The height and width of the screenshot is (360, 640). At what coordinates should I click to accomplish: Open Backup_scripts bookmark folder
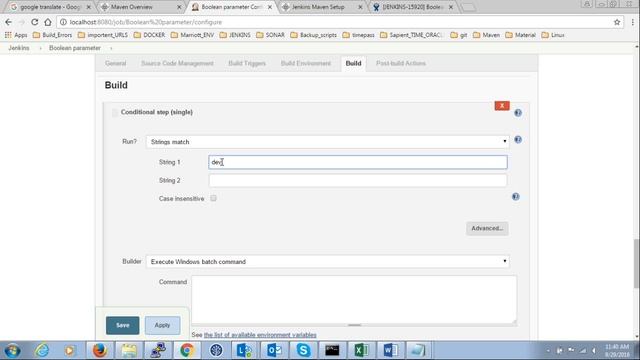pos(313,35)
